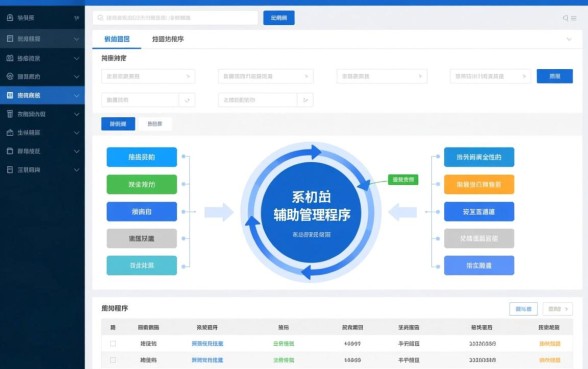Click the blue node at top of the right diagram column
The width and height of the screenshot is (588, 369).
pos(479,157)
